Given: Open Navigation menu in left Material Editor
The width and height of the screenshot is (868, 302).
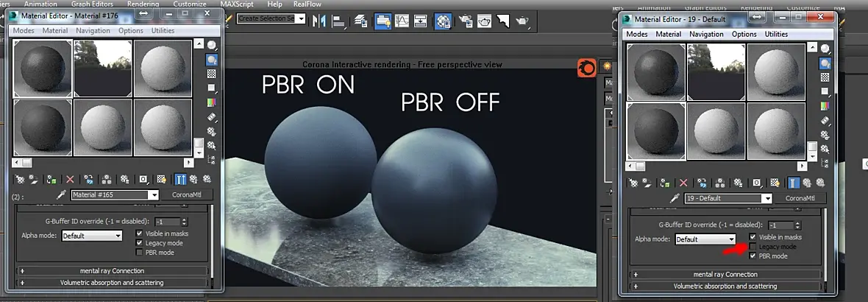Looking at the screenshot, I should point(93,30).
